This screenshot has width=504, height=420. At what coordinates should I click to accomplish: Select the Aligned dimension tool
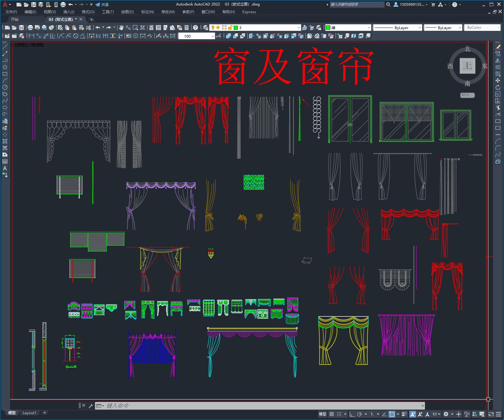(x=39, y=36)
